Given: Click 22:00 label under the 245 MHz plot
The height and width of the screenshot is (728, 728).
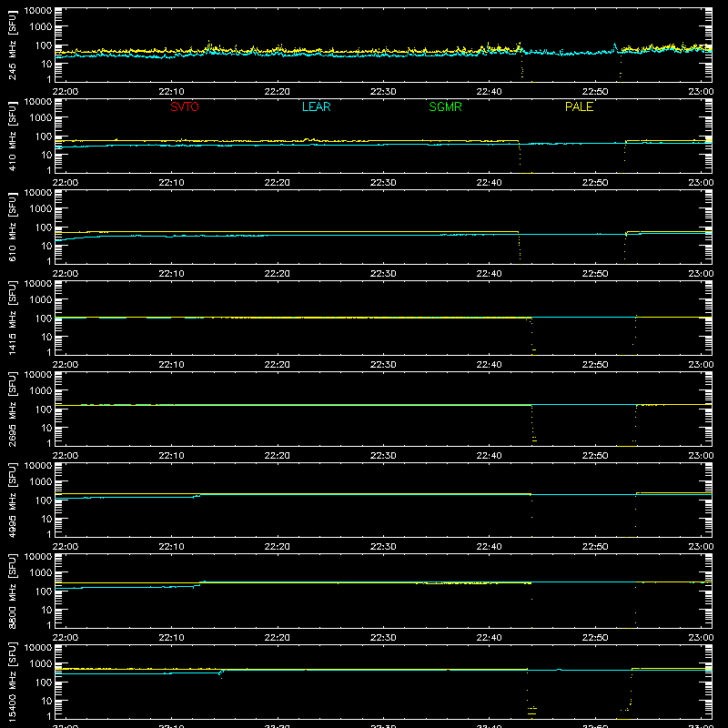Looking at the screenshot, I should pyautogui.click(x=65, y=92).
